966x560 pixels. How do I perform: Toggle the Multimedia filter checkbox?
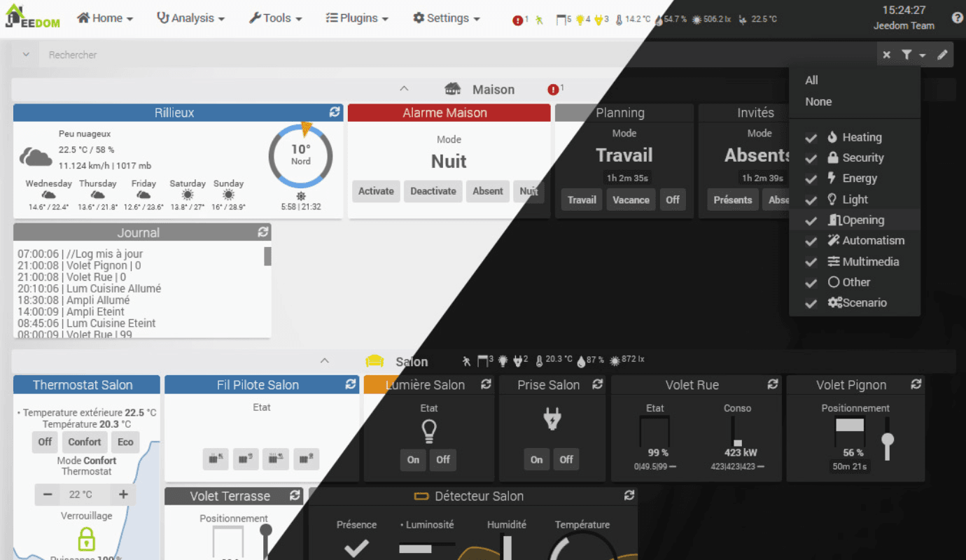(x=811, y=262)
